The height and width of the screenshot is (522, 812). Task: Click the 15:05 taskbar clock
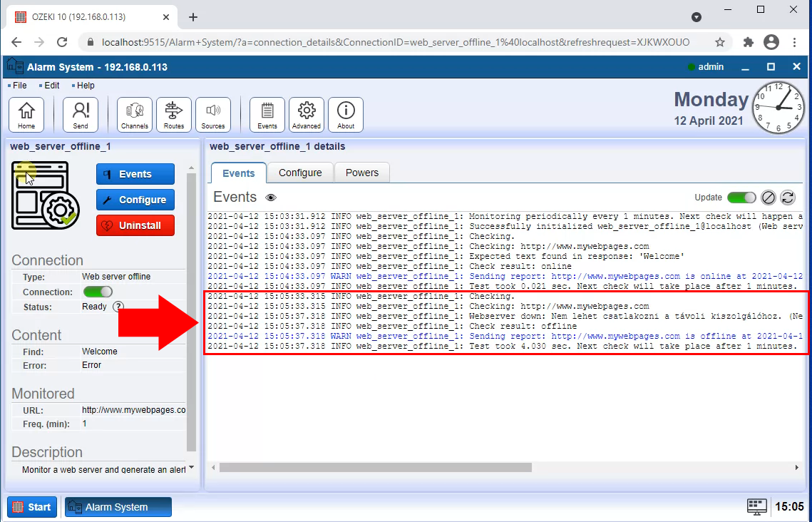tap(790, 507)
